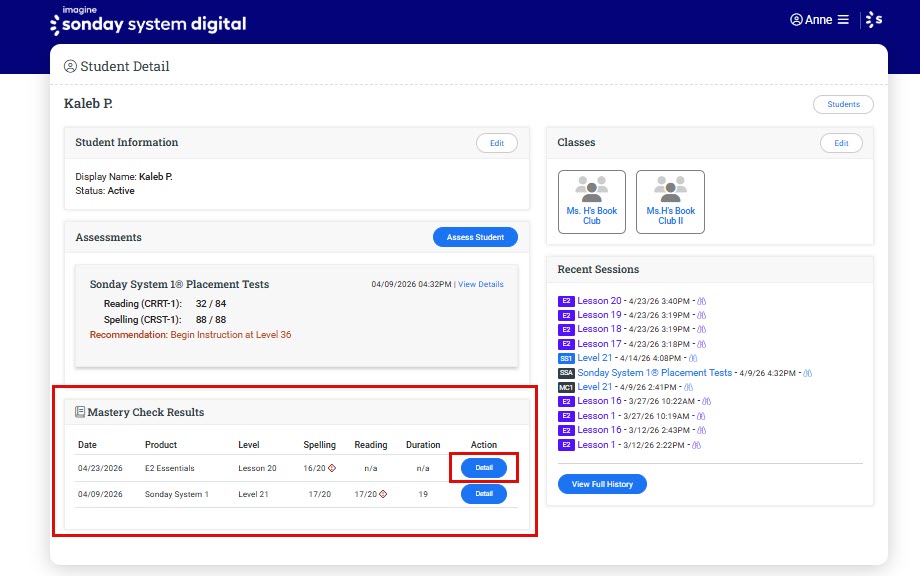Open Lesson 16 session from 3/12/26

pyautogui.click(x=599, y=430)
